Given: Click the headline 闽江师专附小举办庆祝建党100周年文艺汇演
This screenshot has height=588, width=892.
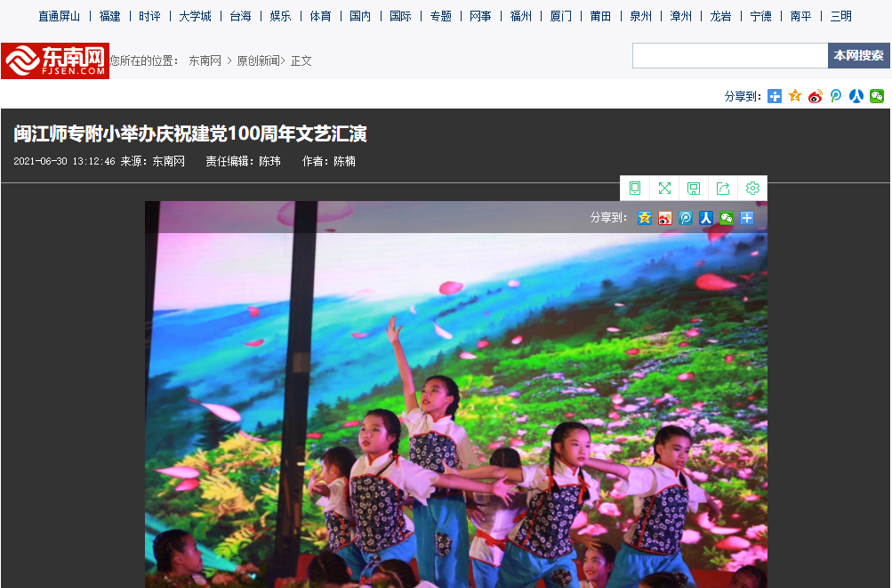Looking at the screenshot, I should (190, 133).
